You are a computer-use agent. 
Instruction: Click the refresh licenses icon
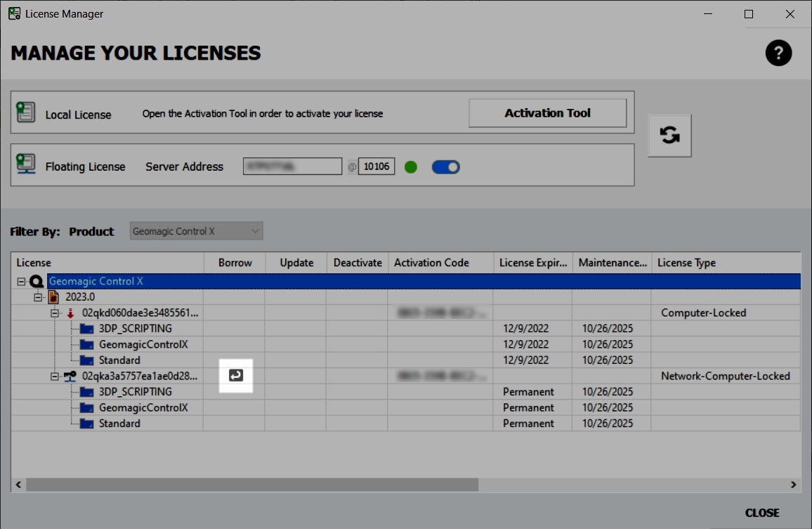(x=669, y=135)
